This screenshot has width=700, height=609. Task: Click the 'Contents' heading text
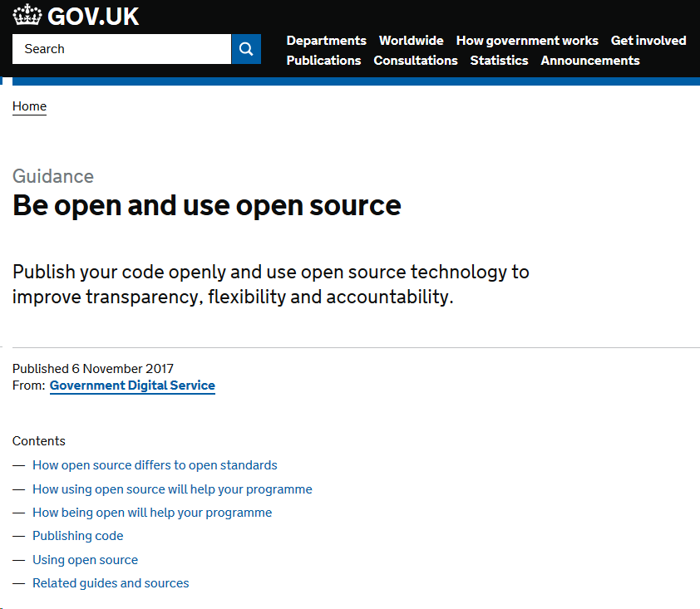[x=39, y=441]
